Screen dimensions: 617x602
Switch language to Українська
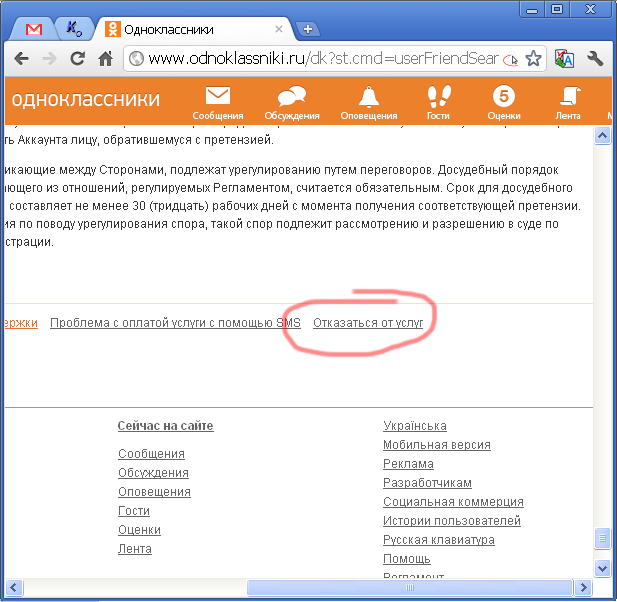pyautogui.click(x=415, y=426)
